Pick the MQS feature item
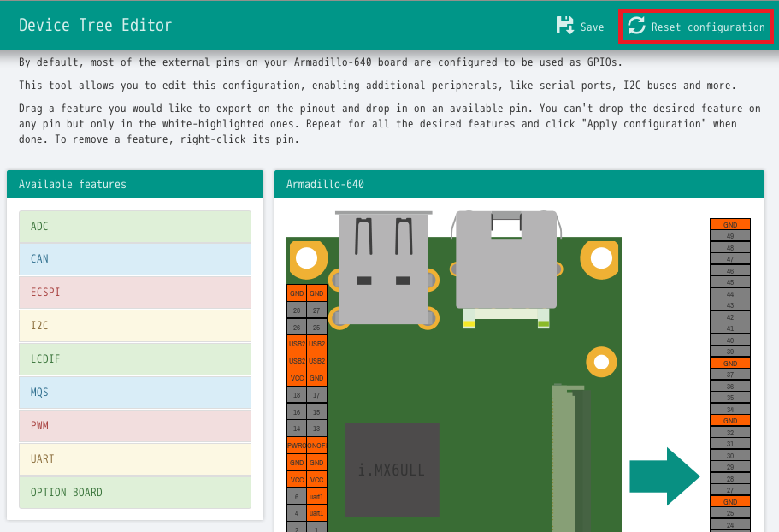The height and width of the screenshot is (532, 779). (x=135, y=393)
